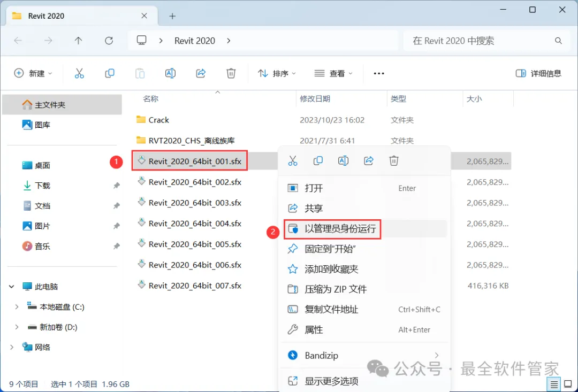The height and width of the screenshot is (392, 578).
Task: Expand the 本地磁盘 (C:) tree node
Action: (17, 307)
